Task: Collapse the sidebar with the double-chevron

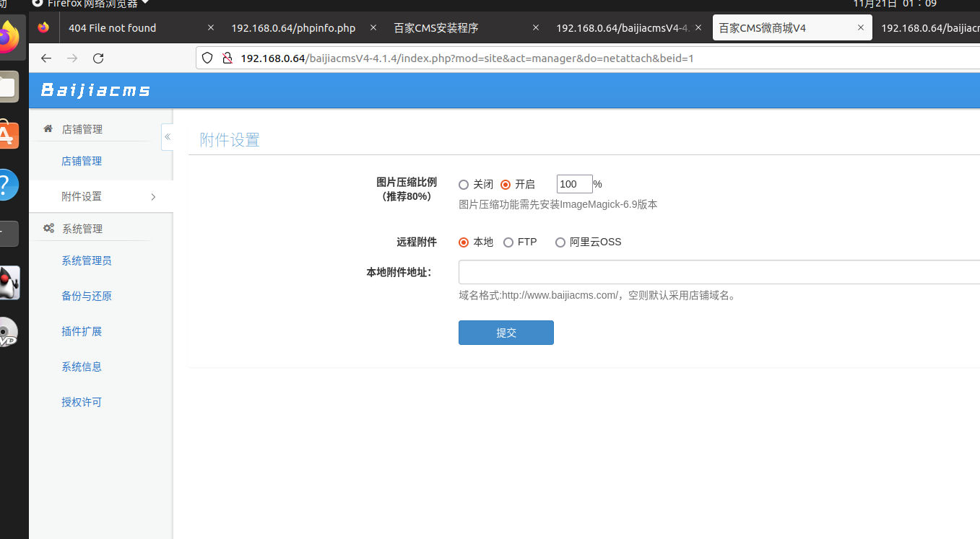Action: (x=167, y=136)
